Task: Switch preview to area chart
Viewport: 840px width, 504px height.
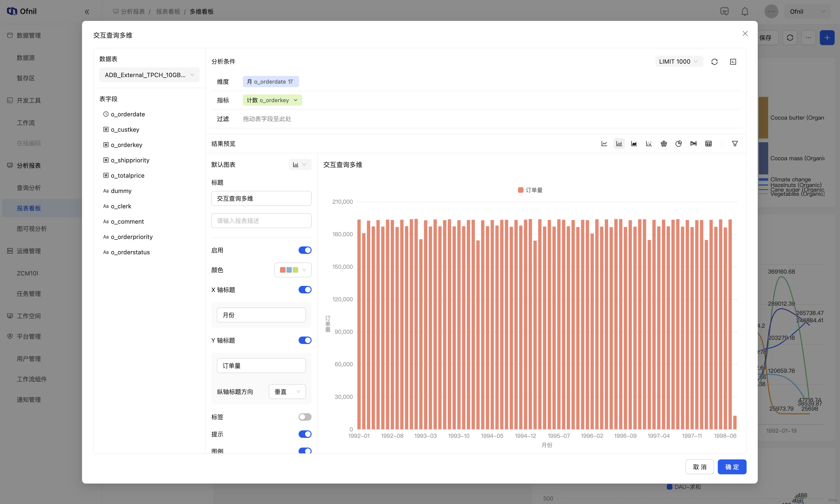Action: [634, 144]
